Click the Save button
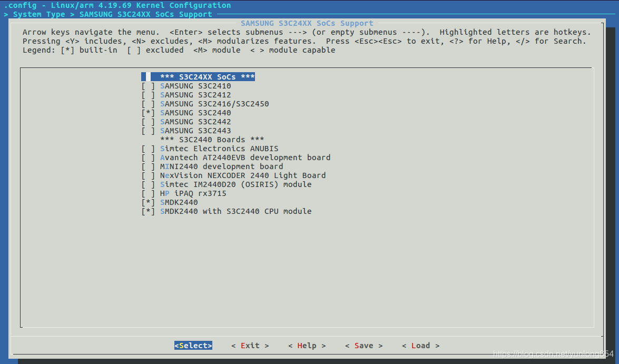Image resolution: width=619 pixels, height=364 pixels. point(364,346)
